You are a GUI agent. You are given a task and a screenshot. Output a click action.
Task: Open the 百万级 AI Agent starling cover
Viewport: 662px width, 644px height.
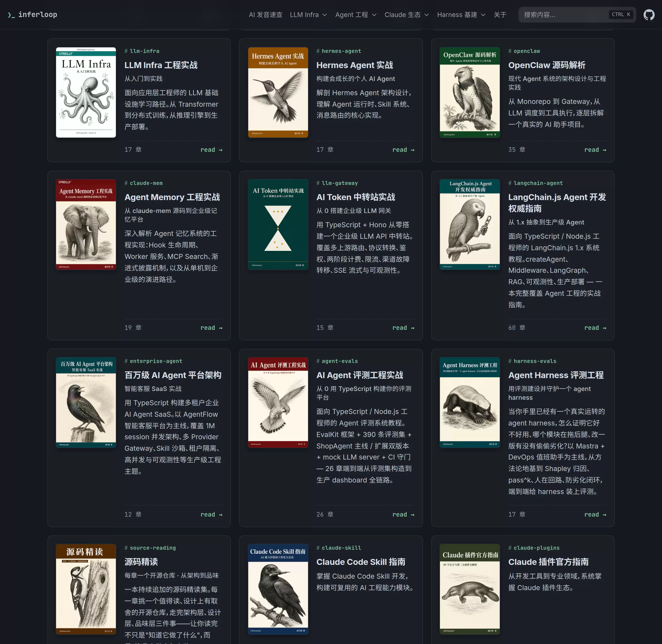click(86, 402)
